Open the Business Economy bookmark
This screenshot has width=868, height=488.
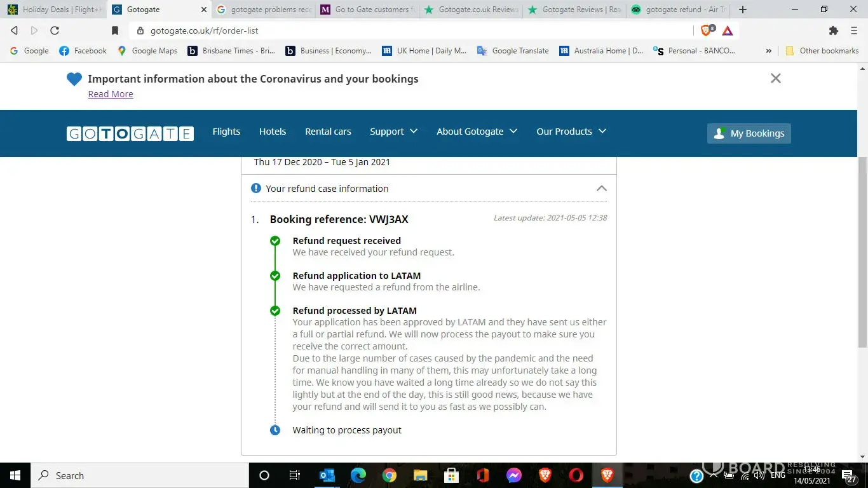[329, 51]
